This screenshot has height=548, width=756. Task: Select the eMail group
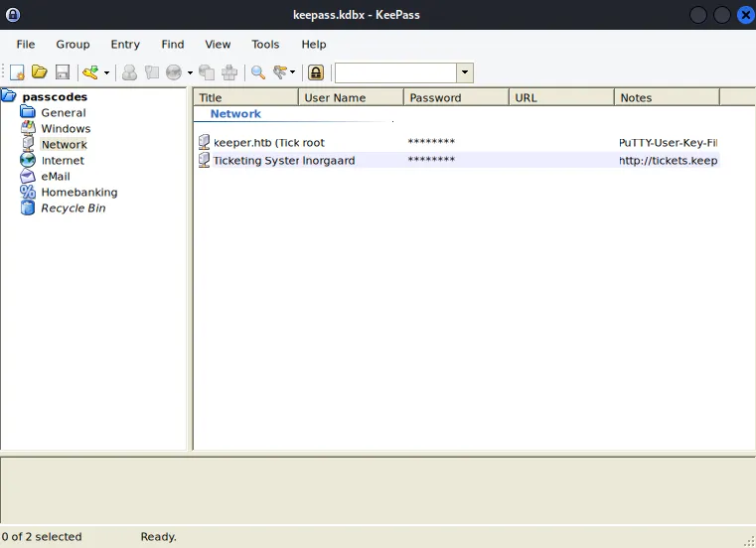coord(56,177)
